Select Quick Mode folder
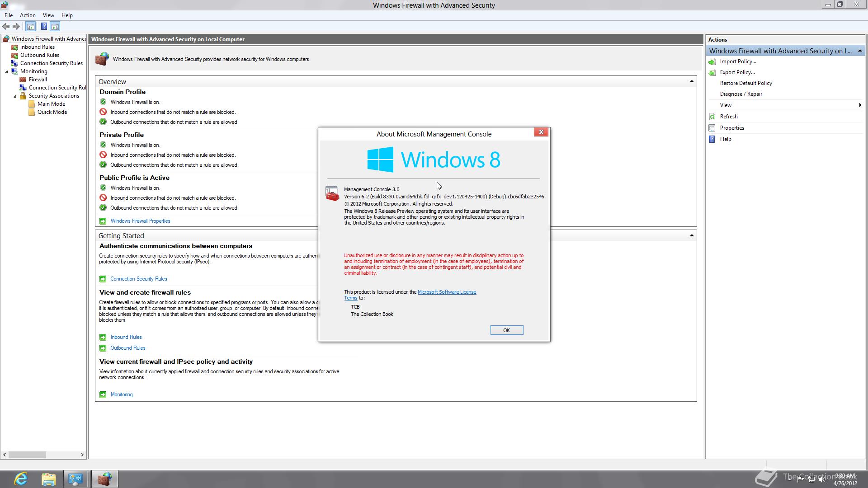This screenshot has width=868, height=488. (52, 112)
